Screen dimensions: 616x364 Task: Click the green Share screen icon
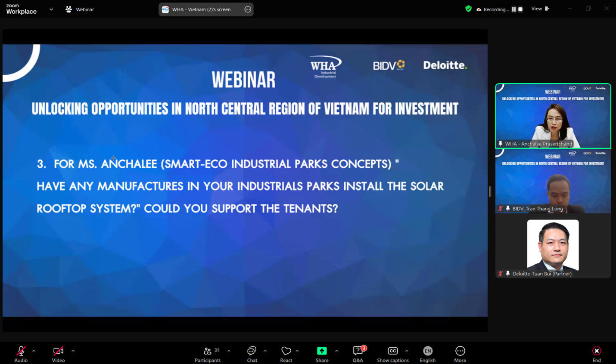pos(322,351)
